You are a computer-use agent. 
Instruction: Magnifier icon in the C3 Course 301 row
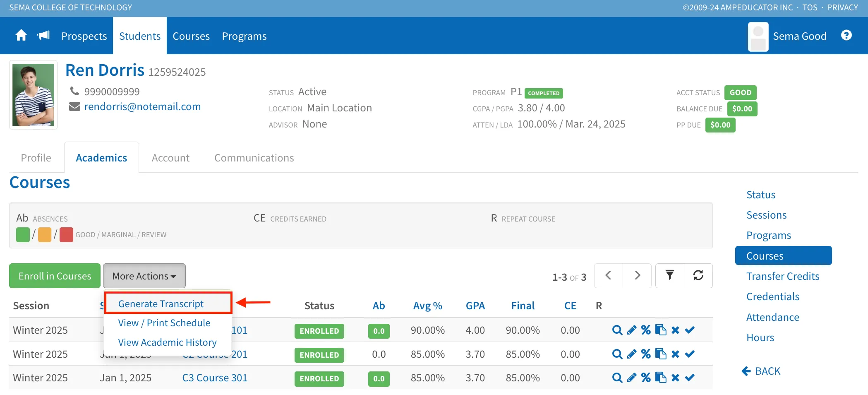coord(617,378)
